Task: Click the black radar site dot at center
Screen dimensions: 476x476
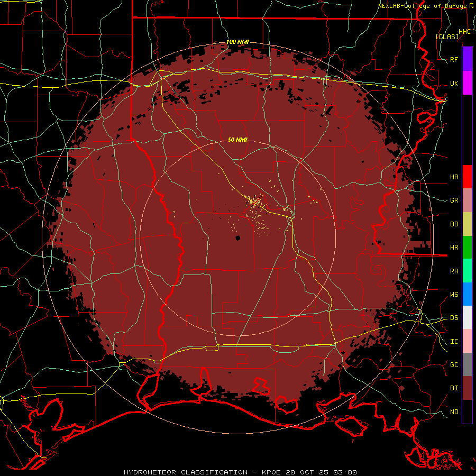Action: (237, 238)
